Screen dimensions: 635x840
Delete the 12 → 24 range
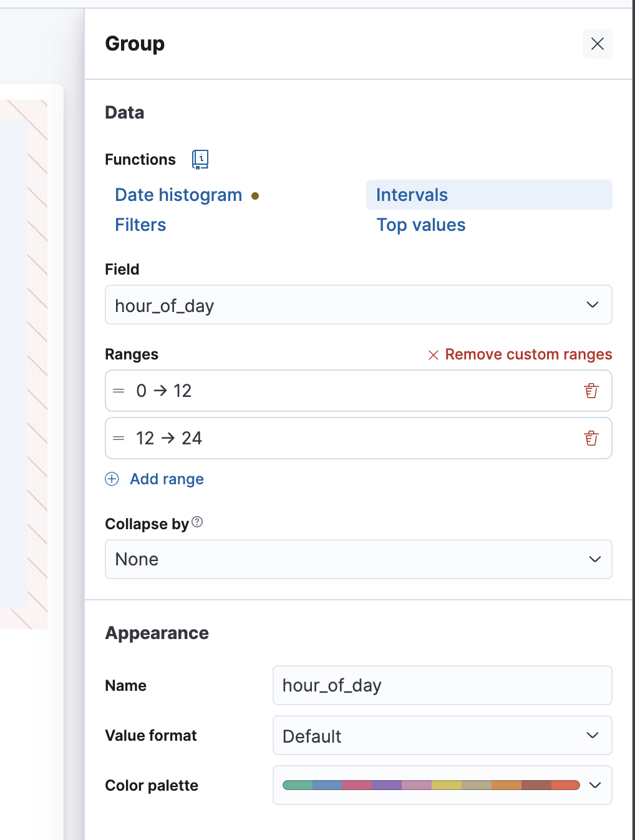tap(591, 438)
